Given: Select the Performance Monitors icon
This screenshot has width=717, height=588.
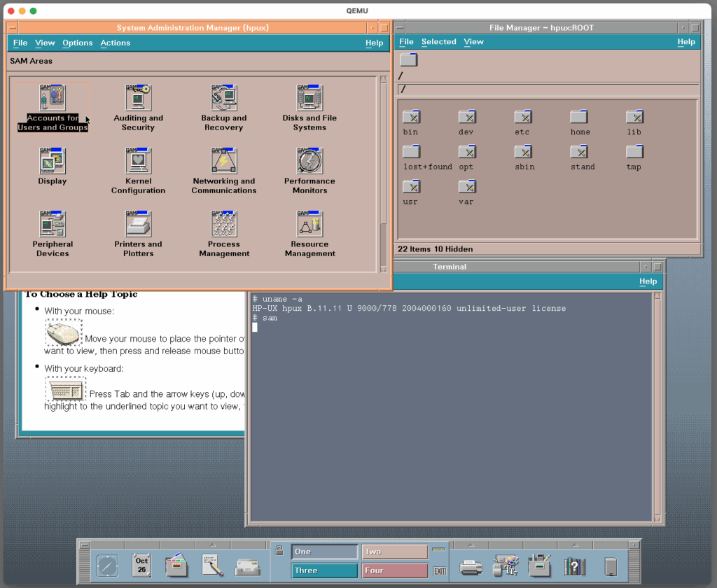Looking at the screenshot, I should (309, 162).
